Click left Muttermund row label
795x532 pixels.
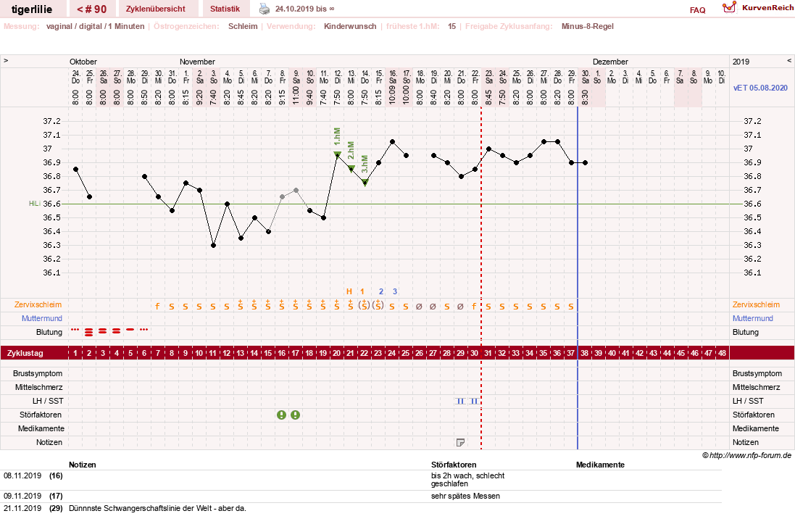42,318
